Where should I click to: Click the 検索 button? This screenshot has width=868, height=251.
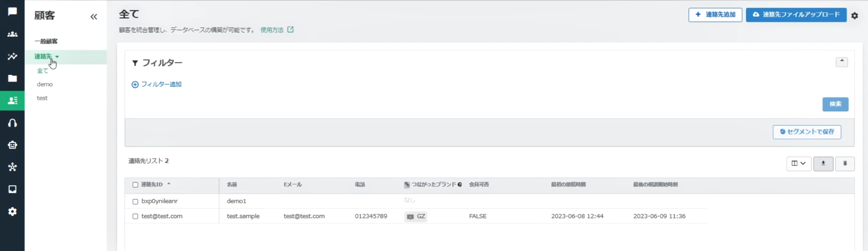835,104
